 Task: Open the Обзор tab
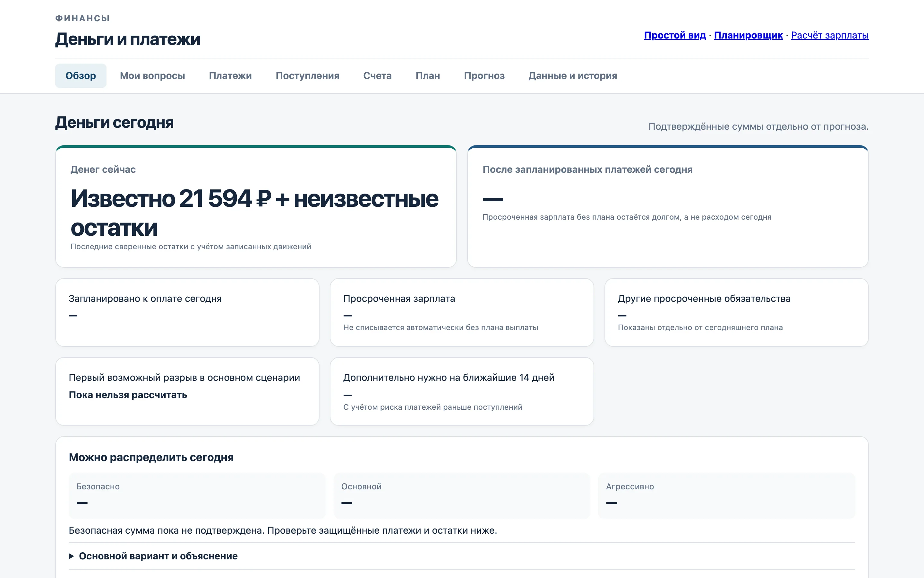click(81, 76)
